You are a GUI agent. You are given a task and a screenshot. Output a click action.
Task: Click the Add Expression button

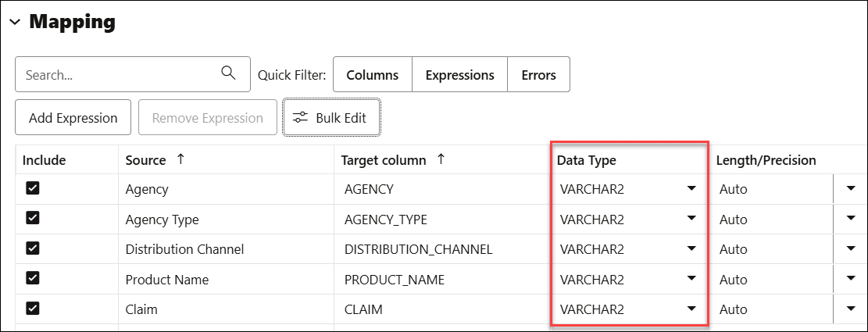coord(73,118)
